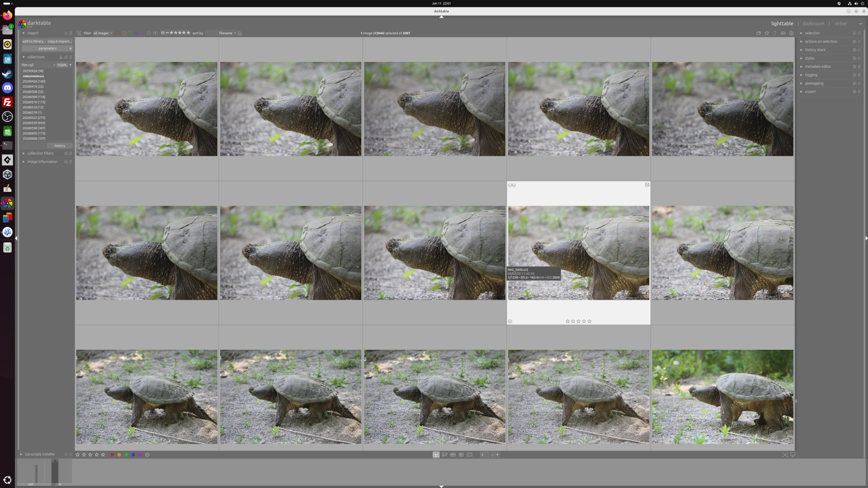Open display profile icon at bottom right

[793, 455]
